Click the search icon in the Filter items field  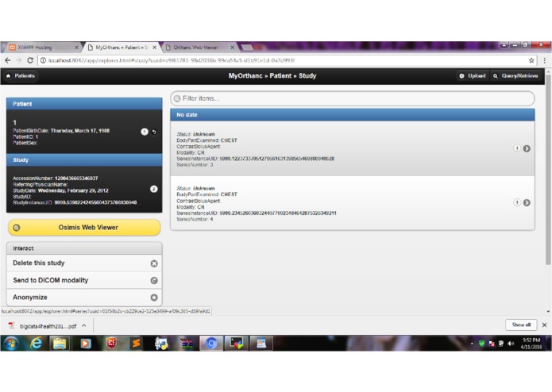coord(177,98)
